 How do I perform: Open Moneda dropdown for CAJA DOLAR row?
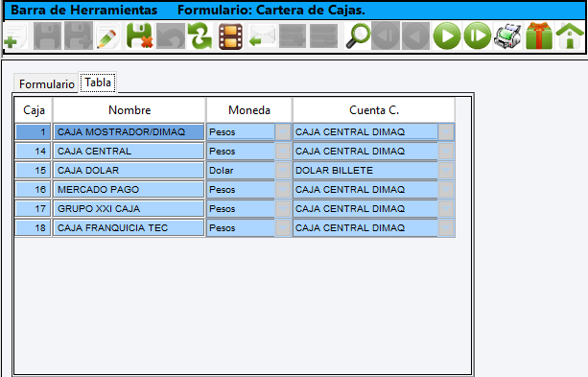(x=283, y=171)
